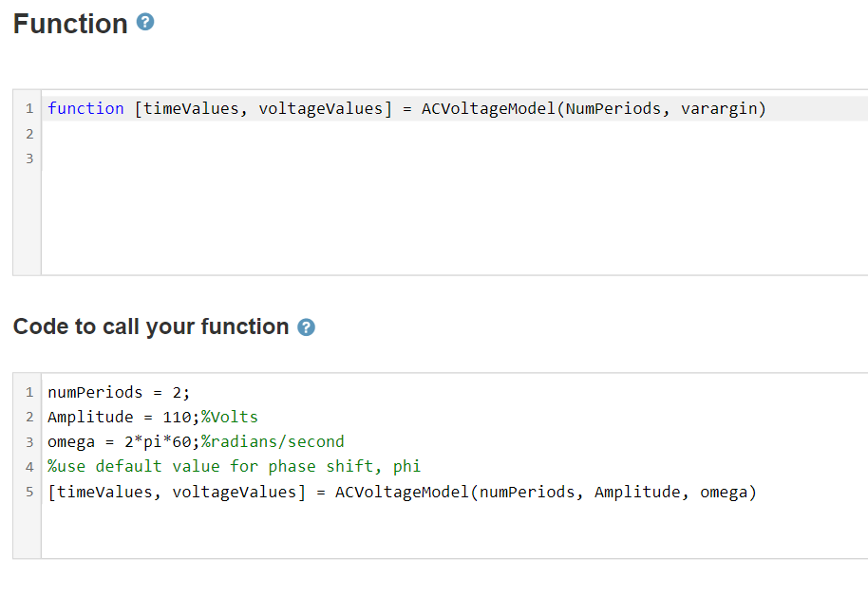Click the function keyword on line 1
Viewport: 868px width, 615px height.
tap(85, 108)
